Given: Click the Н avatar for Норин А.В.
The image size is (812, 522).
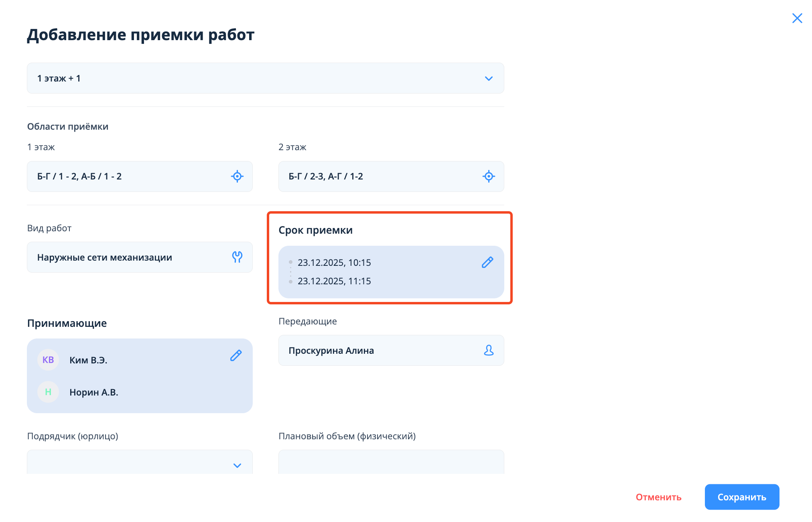Looking at the screenshot, I should [48, 392].
